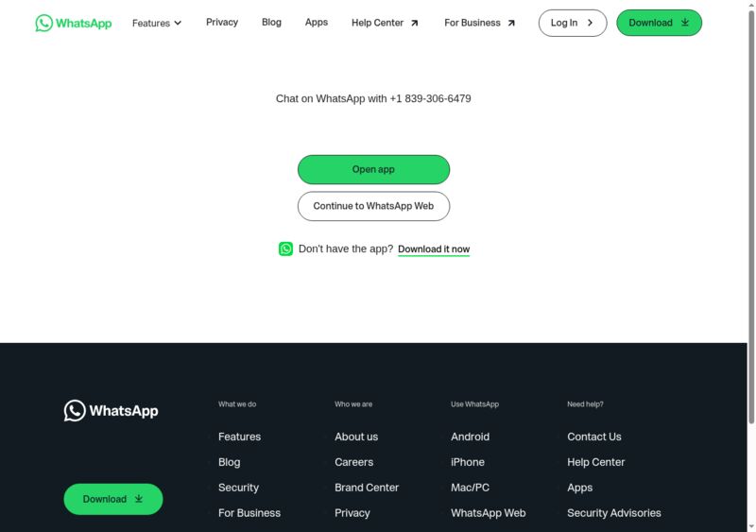Click the vertical page scrollbar
This screenshot has height=532, width=756.
pyautogui.click(x=751, y=217)
